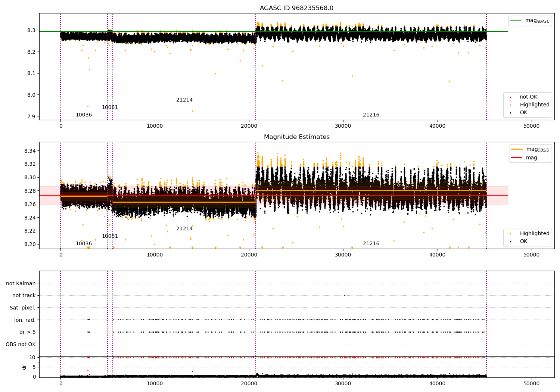This screenshot has width=560, height=392.
Task: Click OBSID label 21214 in Magnitude Estimates plot
Action: tap(184, 229)
